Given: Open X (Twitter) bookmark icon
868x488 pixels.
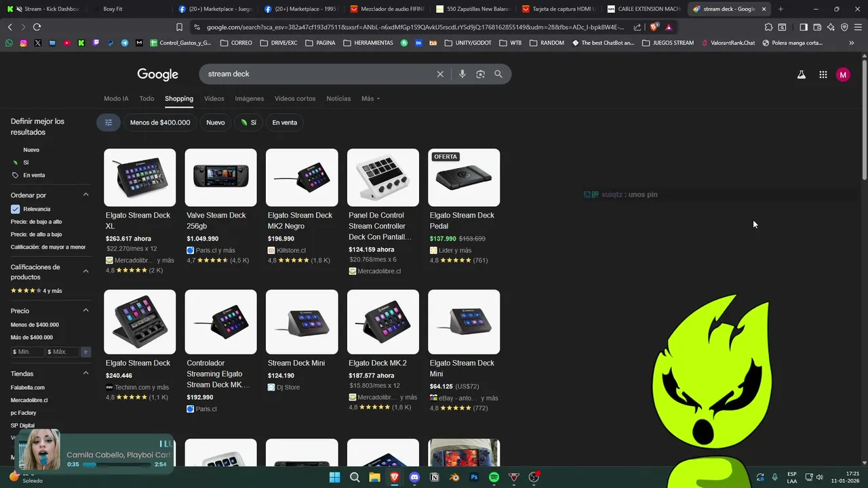Looking at the screenshot, I should pyautogui.click(x=37, y=43).
